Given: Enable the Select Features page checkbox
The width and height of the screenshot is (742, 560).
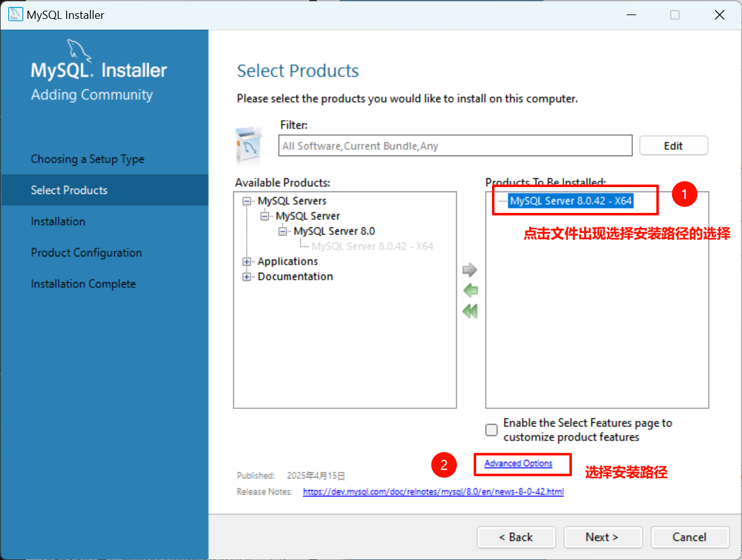Looking at the screenshot, I should tap(492, 430).
